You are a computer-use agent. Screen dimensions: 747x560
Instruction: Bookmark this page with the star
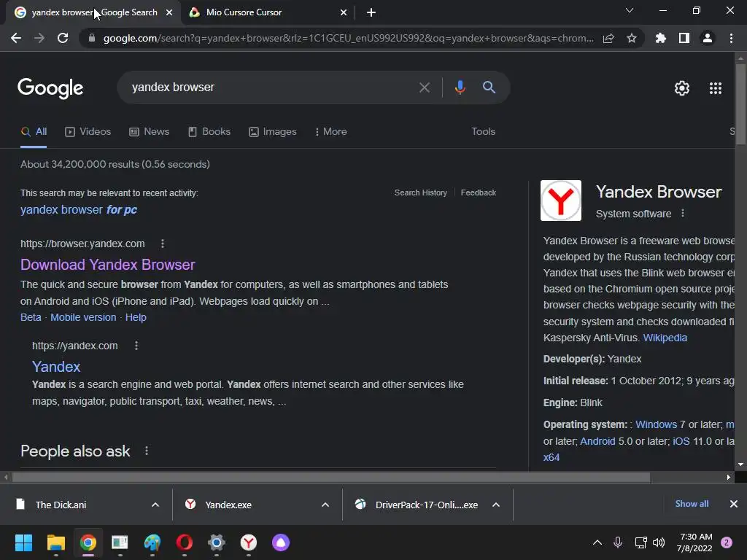632,38
